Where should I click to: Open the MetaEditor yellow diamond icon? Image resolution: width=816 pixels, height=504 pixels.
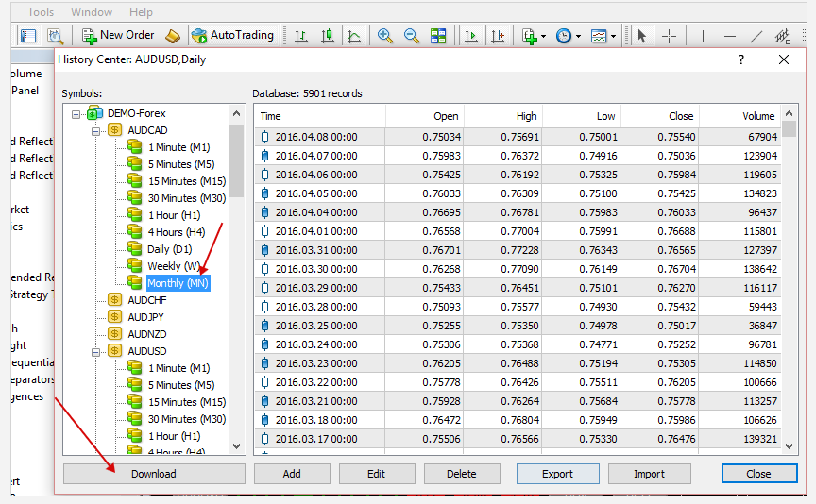point(172,36)
